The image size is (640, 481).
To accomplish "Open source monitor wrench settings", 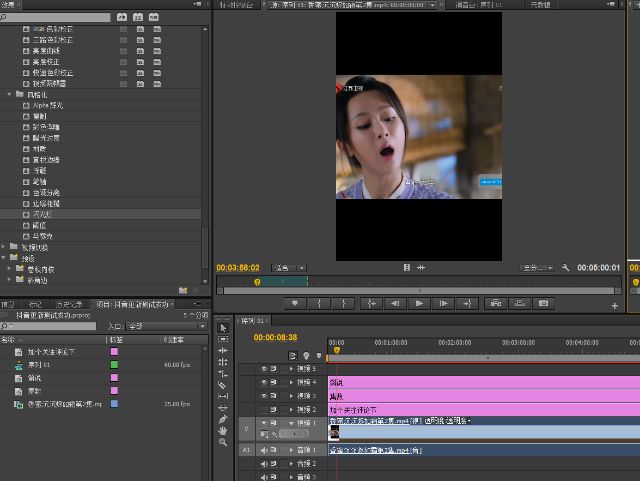I will pos(565,267).
